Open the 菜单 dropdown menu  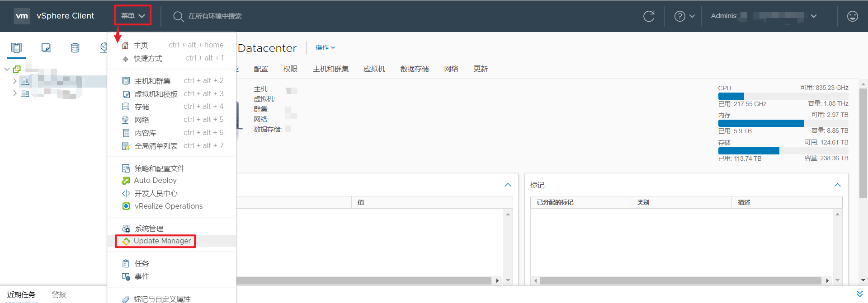[132, 16]
